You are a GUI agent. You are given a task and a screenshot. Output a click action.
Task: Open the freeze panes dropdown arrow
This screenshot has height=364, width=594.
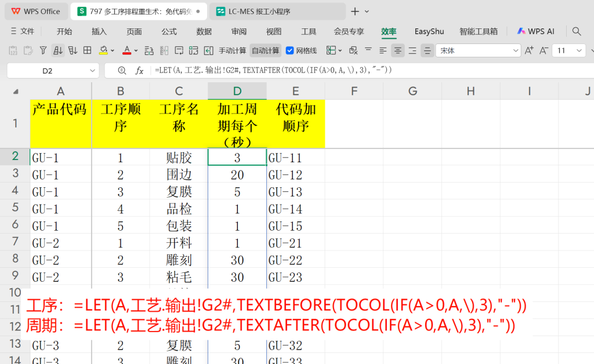tap(340, 50)
